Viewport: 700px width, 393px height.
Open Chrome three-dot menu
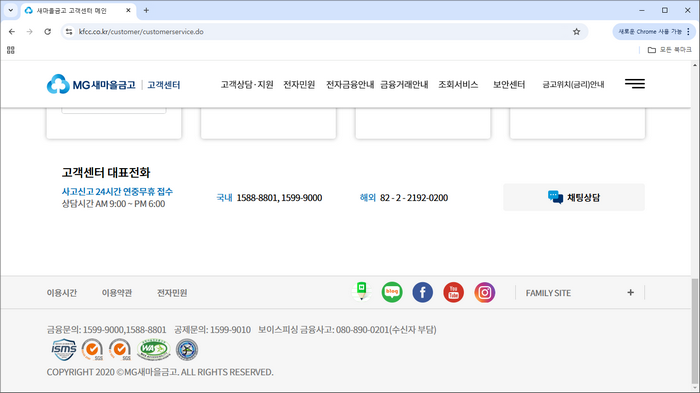tap(688, 32)
